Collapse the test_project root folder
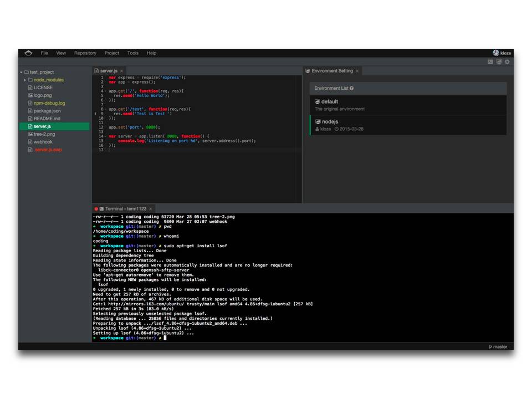Screen dimensions: 532x399 21,72
